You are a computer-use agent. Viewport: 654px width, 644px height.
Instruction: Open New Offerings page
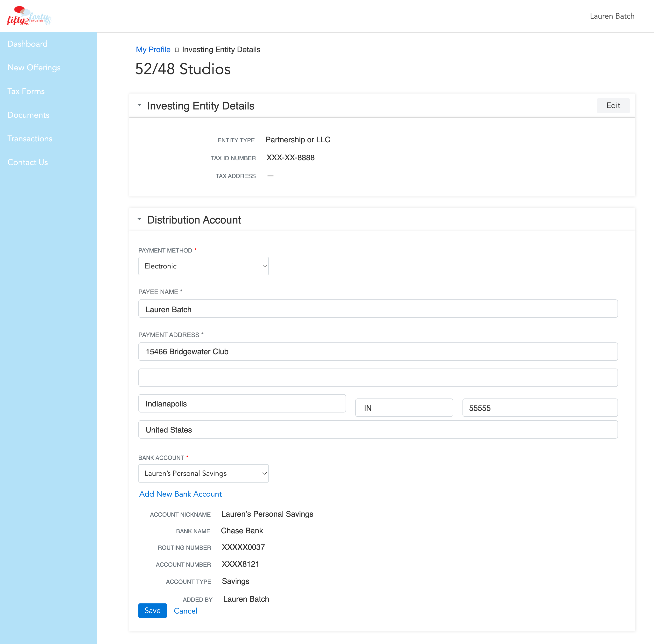[x=34, y=68]
